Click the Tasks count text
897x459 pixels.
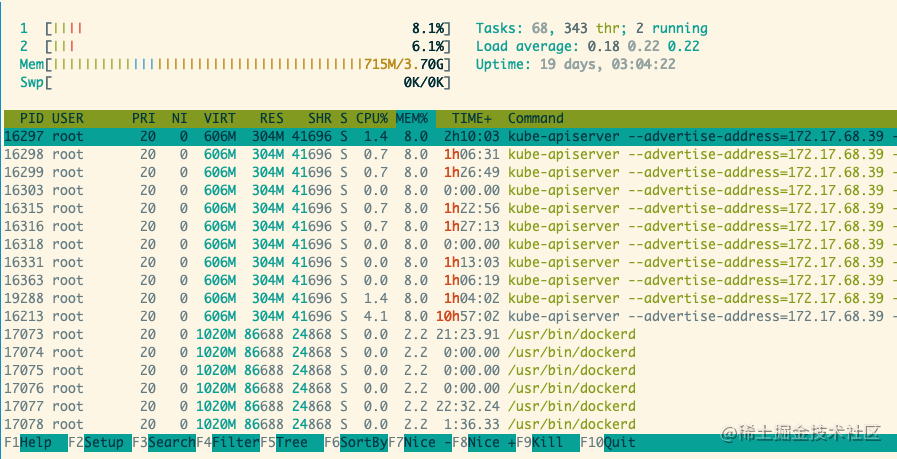(592, 29)
